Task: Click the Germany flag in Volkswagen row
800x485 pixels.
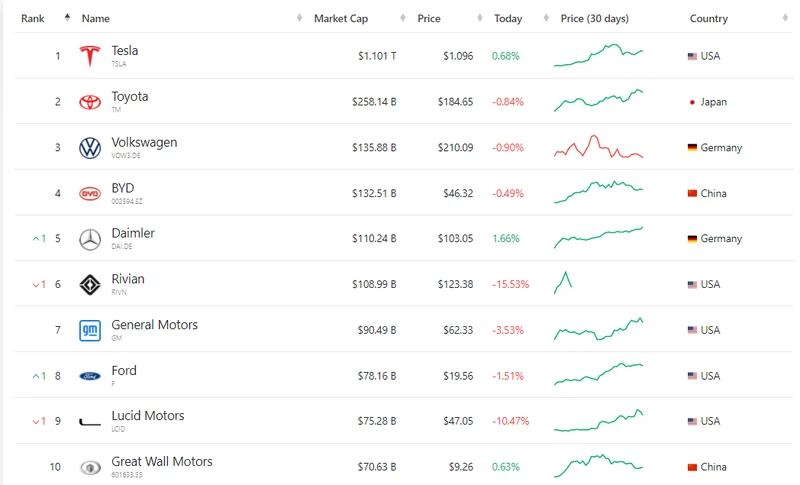Action: point(692,147)
